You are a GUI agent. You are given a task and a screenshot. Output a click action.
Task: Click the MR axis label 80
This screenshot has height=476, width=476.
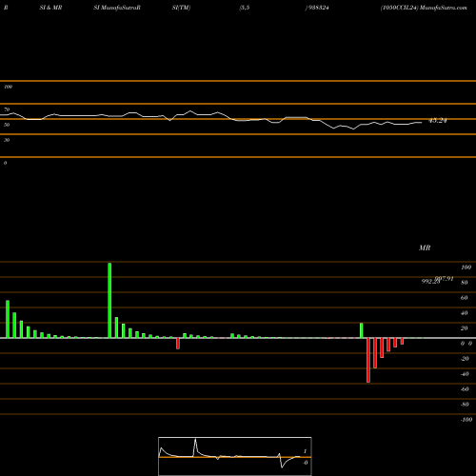coord(465,283)
